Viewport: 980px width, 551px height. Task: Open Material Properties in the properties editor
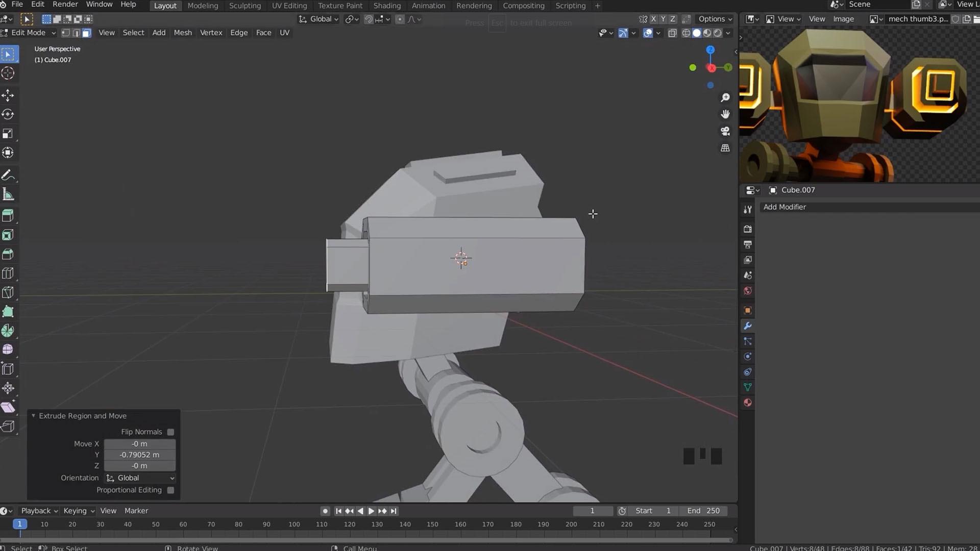click(747, 403)
